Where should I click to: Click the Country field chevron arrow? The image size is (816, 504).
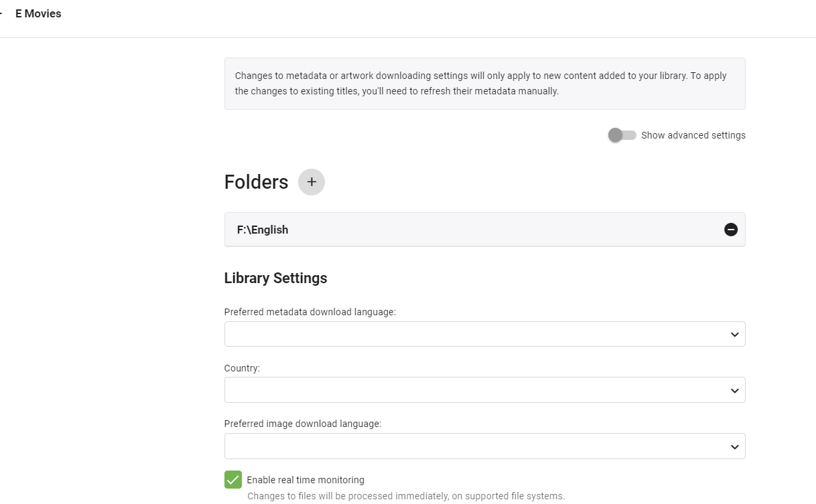(x=734, y=390)
